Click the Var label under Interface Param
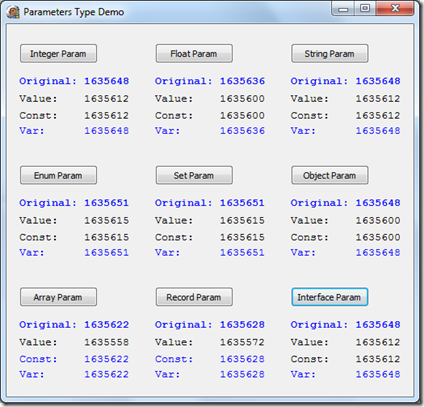Viewport: 424px width, 407px height. click(303, 374)
